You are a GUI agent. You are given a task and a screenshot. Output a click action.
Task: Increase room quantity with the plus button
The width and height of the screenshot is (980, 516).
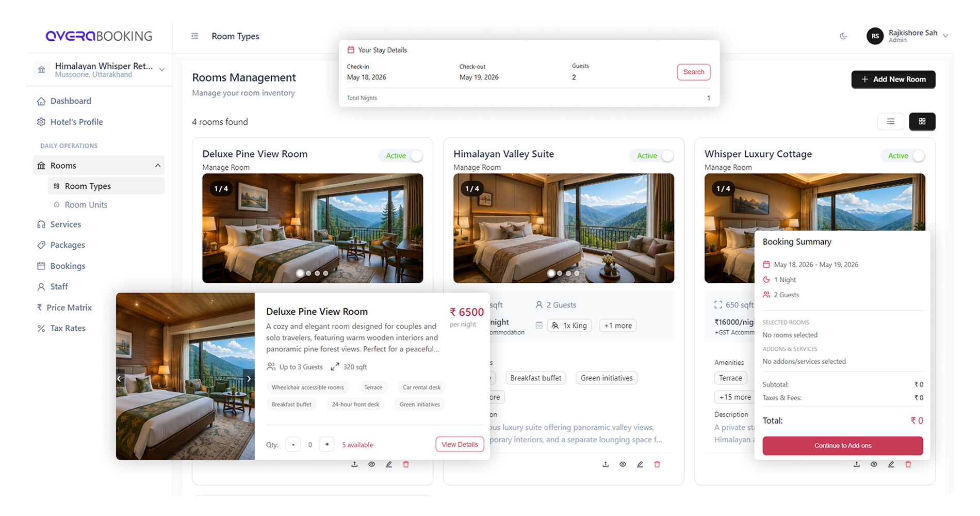(327, 445)
